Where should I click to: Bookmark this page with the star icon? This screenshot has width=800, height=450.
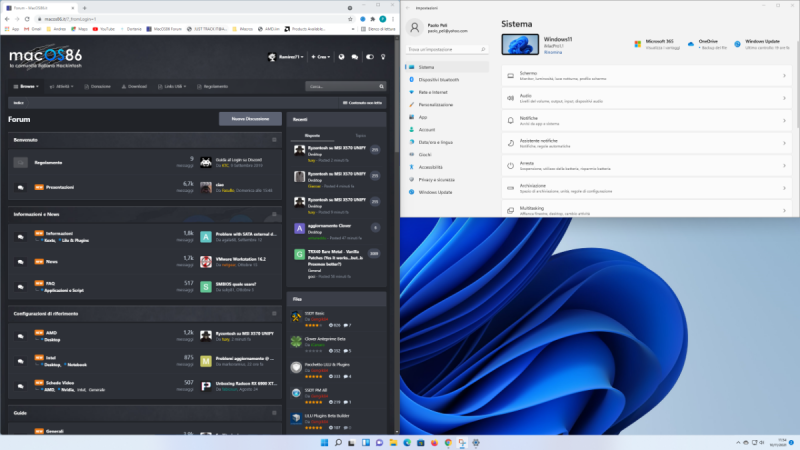[350, 19]
